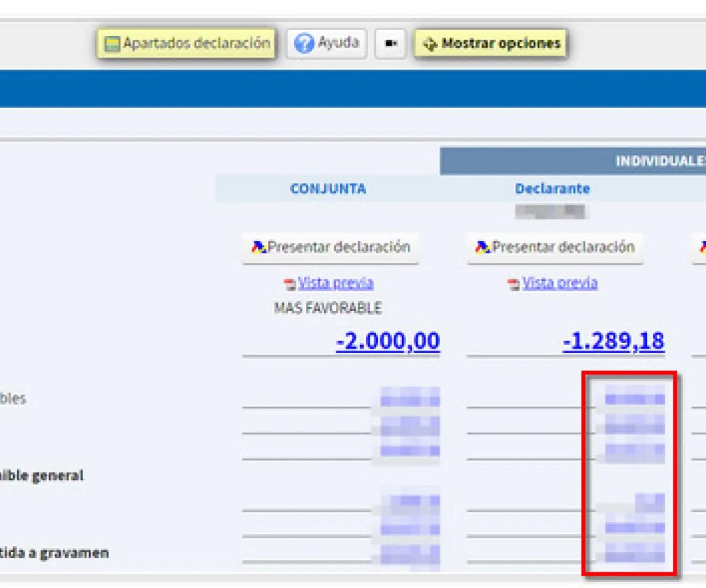Select the Declarante column header
The image size is (706, 588).
pyautogui.click(x=552, y=189)
